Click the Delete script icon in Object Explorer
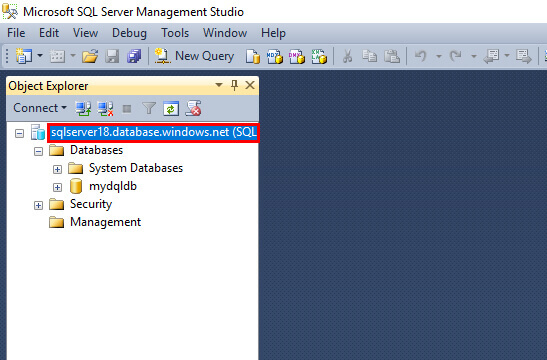 193,108
